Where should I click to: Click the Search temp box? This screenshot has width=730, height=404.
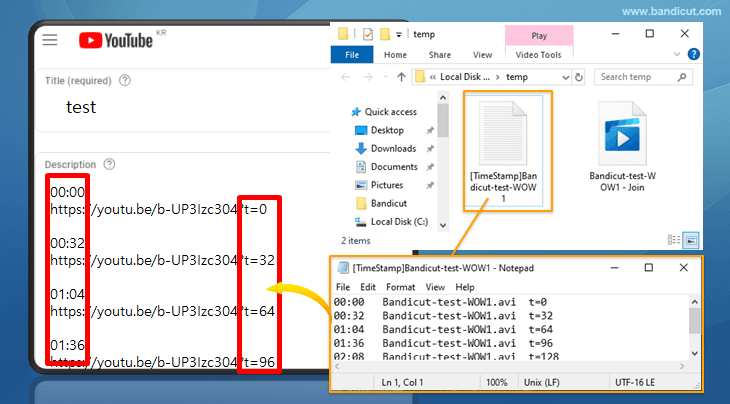click(643, 77)
